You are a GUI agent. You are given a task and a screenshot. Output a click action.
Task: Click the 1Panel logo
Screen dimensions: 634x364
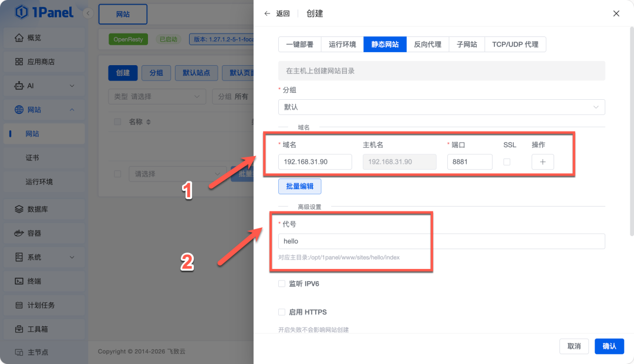click(44, 12)
